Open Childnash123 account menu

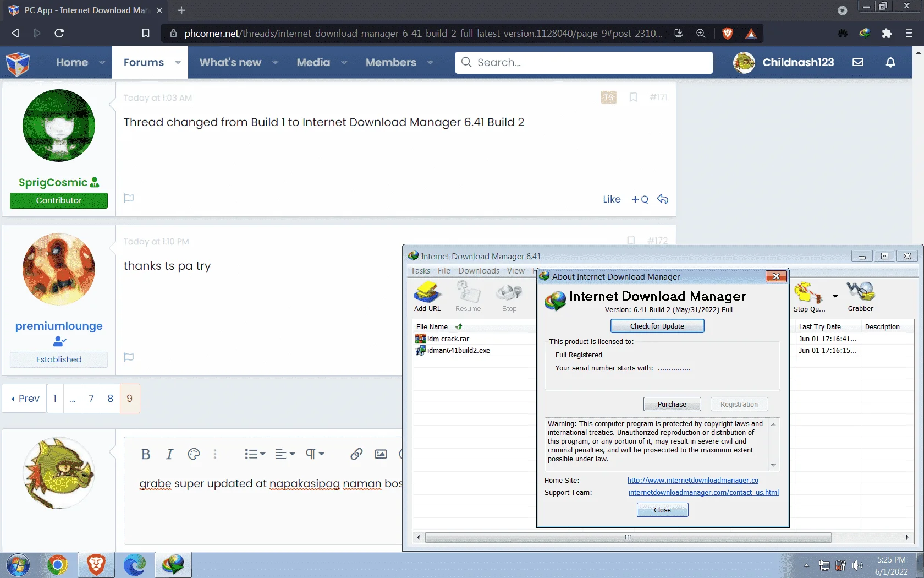[784, 62]
